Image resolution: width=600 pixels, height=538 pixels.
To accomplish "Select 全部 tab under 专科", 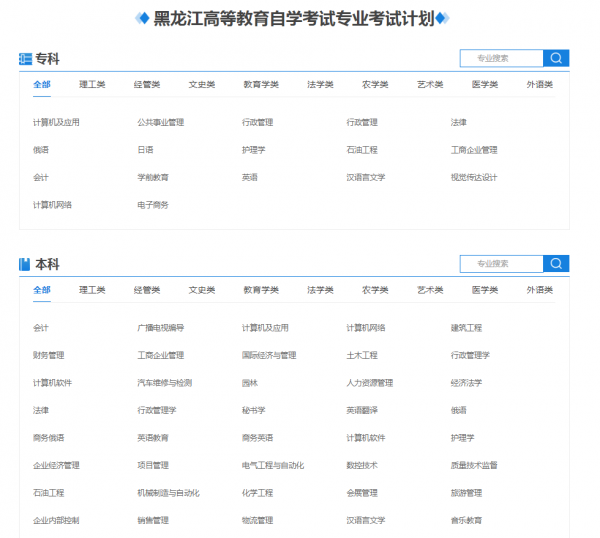I will coord(42,85).
